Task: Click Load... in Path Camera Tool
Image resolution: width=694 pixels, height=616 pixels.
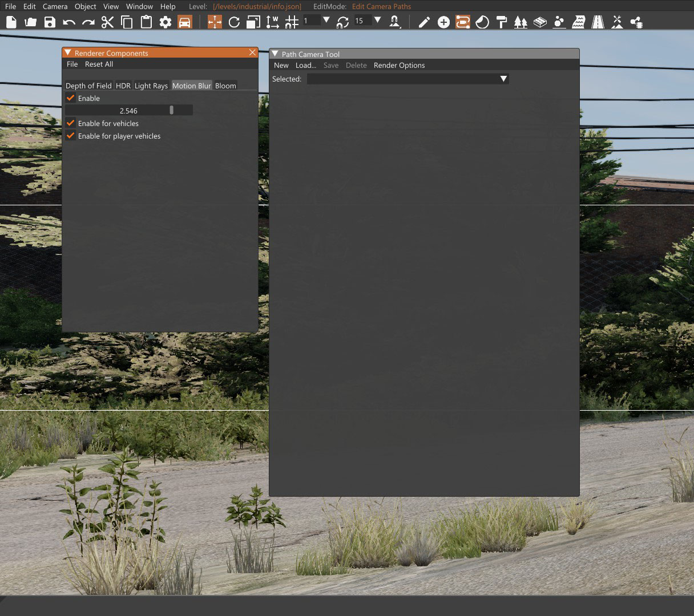Action: [x=306, y=65]
